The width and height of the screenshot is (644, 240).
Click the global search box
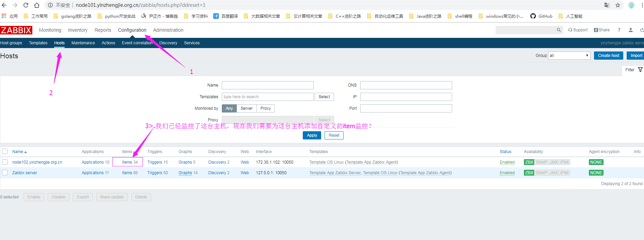[526, 30]
